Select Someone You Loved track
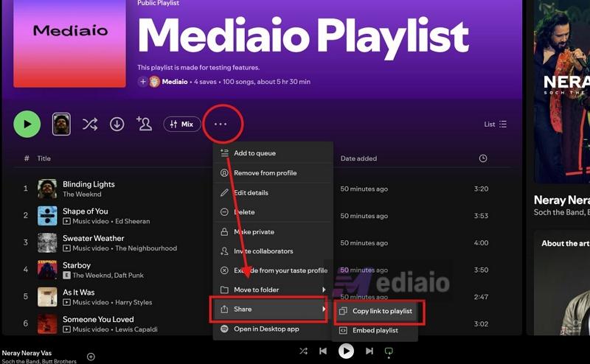 pyautogui.click(x=98, y=320)
